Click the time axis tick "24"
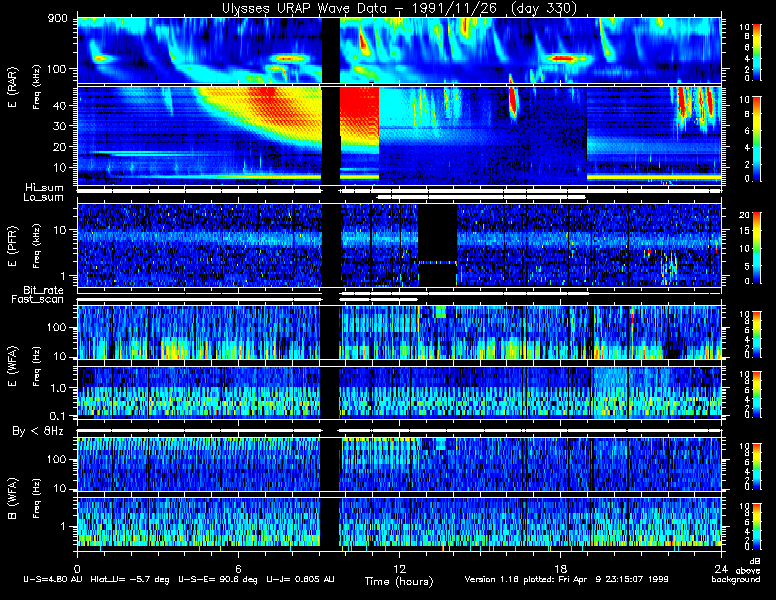Screen dimensions: 776x600 pos(721,569)
